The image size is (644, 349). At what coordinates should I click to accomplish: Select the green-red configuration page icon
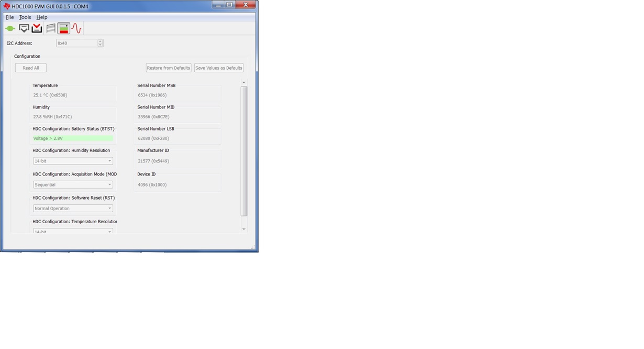[x=63, y=28]
